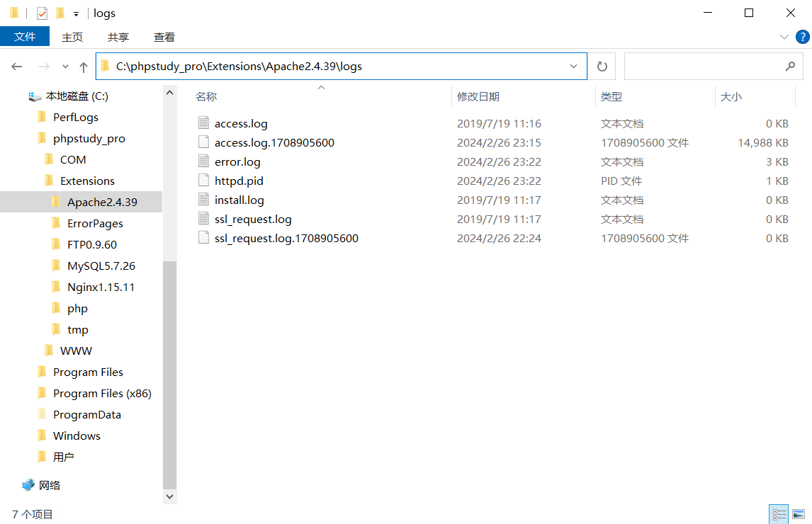812x524 pixels.
Task: Go back with the back arrow
Action: [17, 67]
